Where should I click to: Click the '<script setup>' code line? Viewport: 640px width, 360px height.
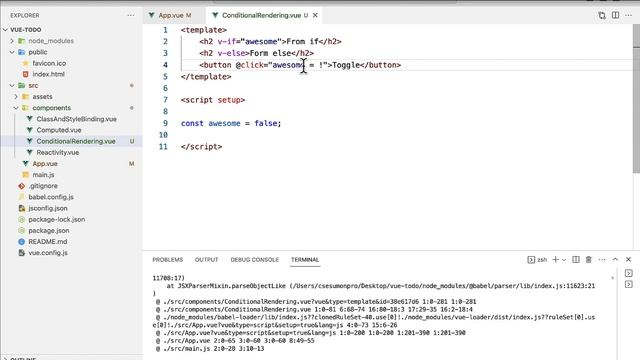point(213,100)
